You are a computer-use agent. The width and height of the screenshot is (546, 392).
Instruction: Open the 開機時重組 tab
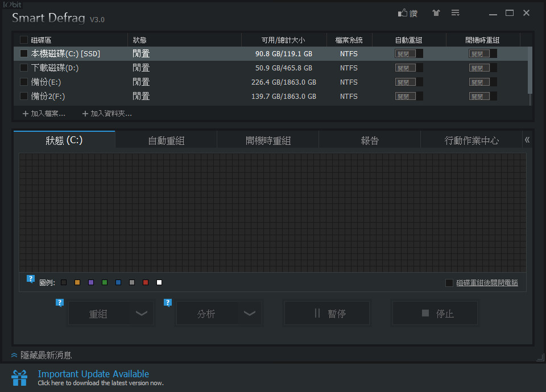(x=268, y=140)
